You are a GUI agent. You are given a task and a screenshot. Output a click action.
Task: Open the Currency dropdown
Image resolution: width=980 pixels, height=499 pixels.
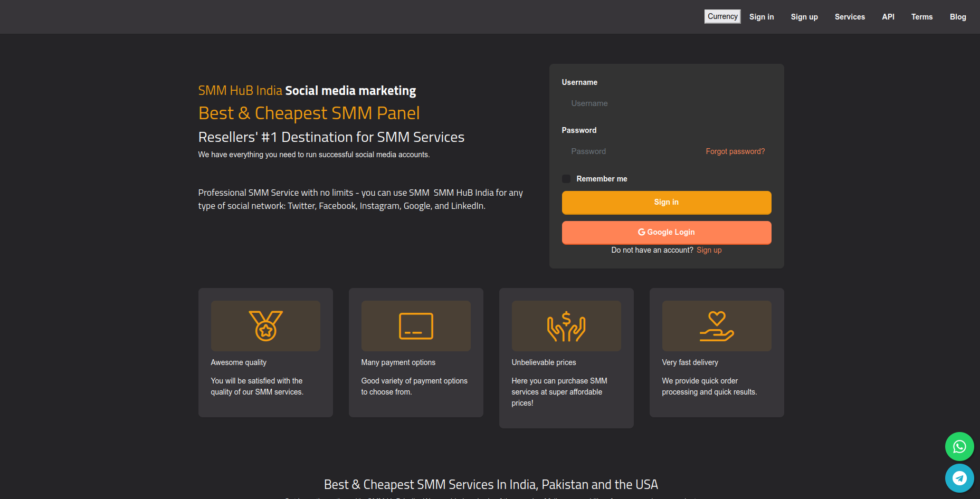722,16
